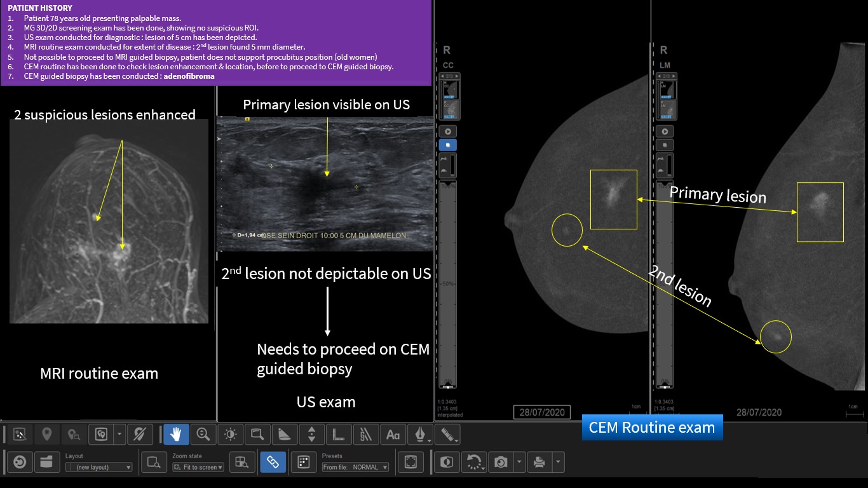Image resolution: width=868 pixels, height=488 pixels.
Task: Toggle the blue link viewports button
Action: click(x=273, y=462)
